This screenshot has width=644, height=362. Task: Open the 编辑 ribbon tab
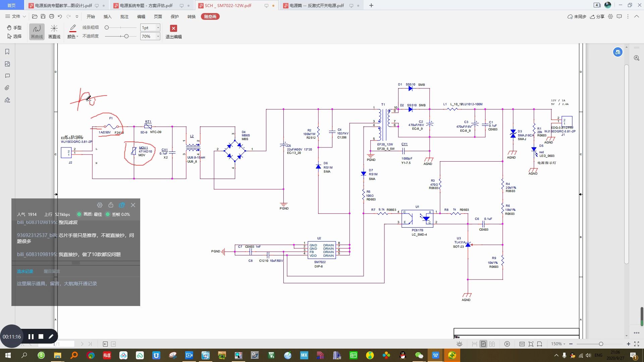click(141, 16)
